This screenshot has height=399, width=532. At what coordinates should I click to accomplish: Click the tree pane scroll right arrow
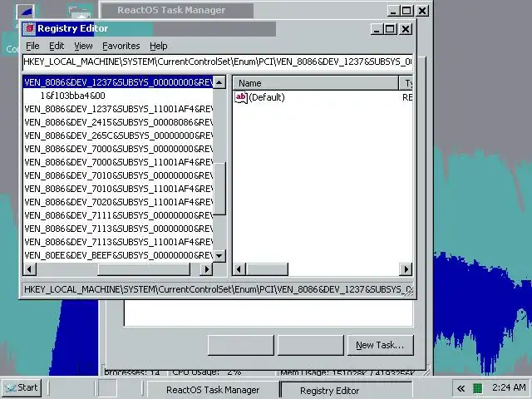206,269
